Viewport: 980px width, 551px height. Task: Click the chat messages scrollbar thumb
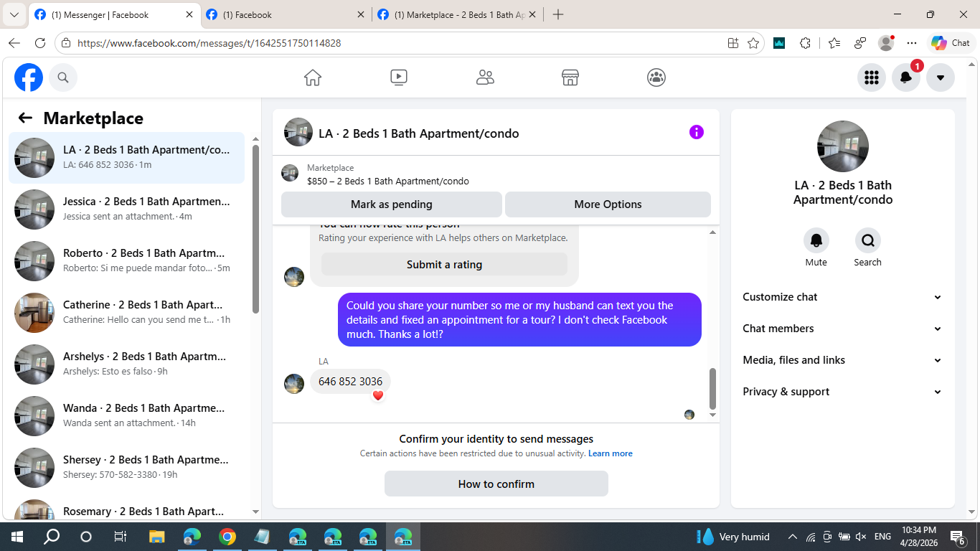[712, 388]
